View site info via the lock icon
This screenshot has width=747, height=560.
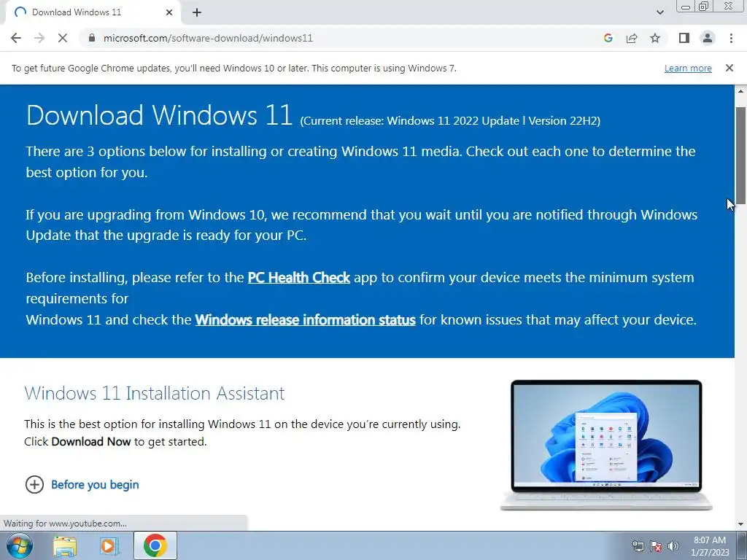point(92,38)
